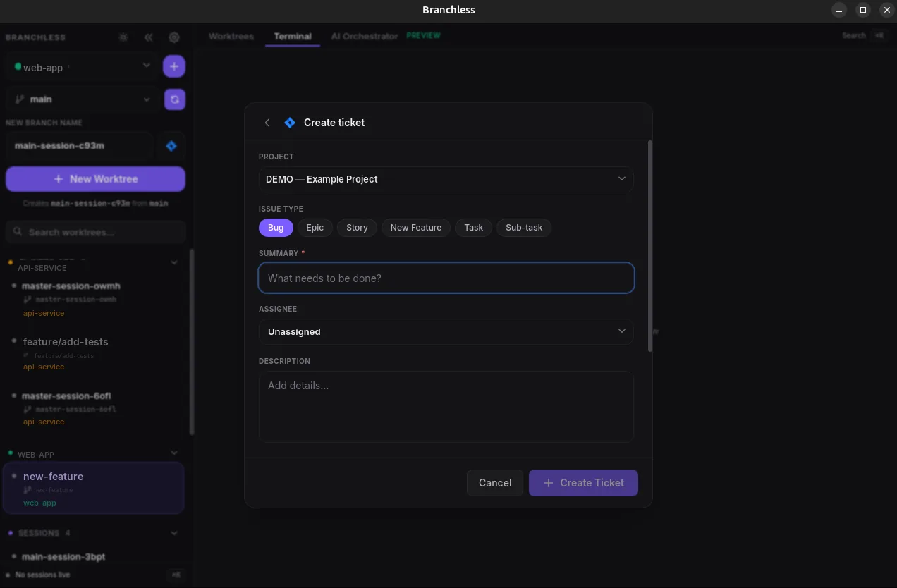Click the refresh icon beside main branch
The height and width of the screenshot is (588, 897).
(x=175, y=99)
